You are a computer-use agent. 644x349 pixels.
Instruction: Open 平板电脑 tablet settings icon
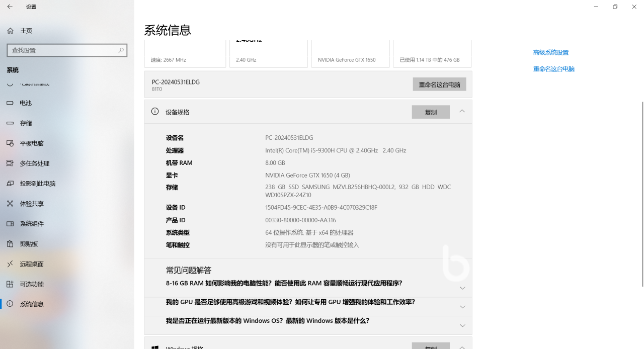[10, 143]
